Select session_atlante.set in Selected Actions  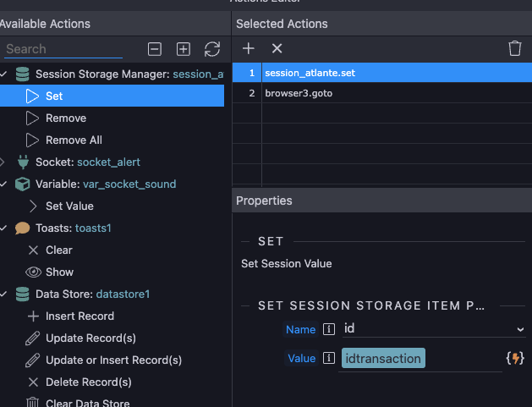pyautogui.click(x=382, y=73)
